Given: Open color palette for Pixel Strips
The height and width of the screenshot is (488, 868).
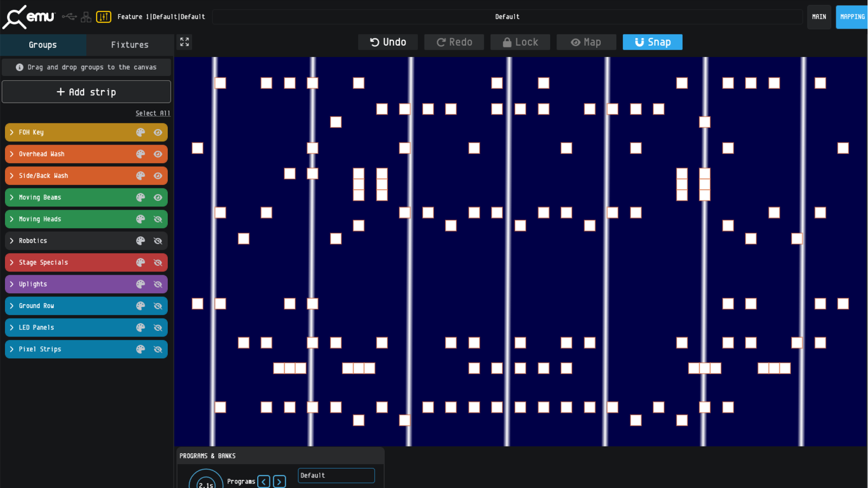Looking at the screenshot, I should click(x=141, y=349).
